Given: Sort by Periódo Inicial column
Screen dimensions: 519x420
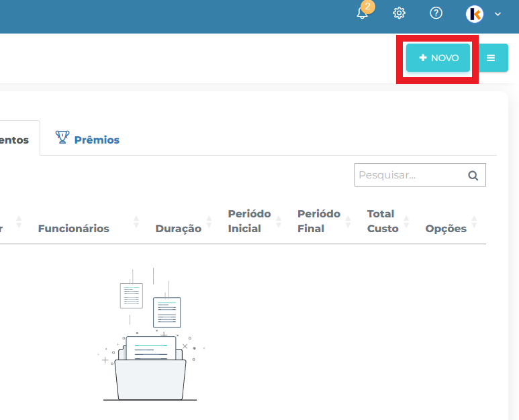Looking at the screenshot, I should point(249,221).
